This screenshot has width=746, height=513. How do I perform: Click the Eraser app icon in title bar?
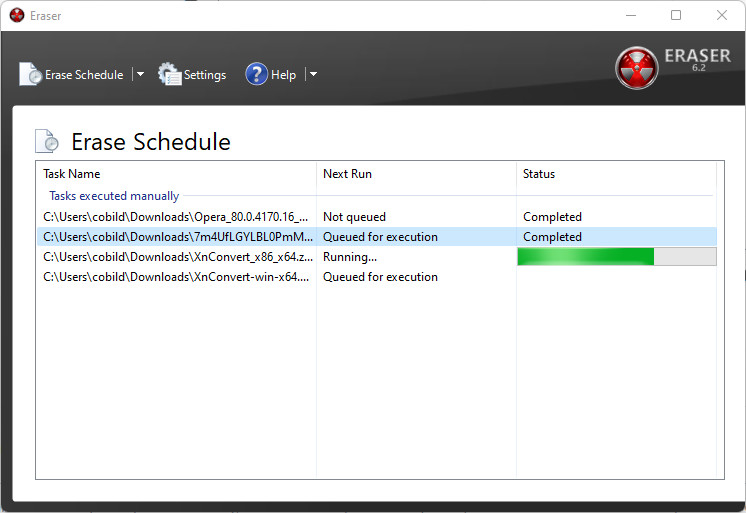pos(17,15)
